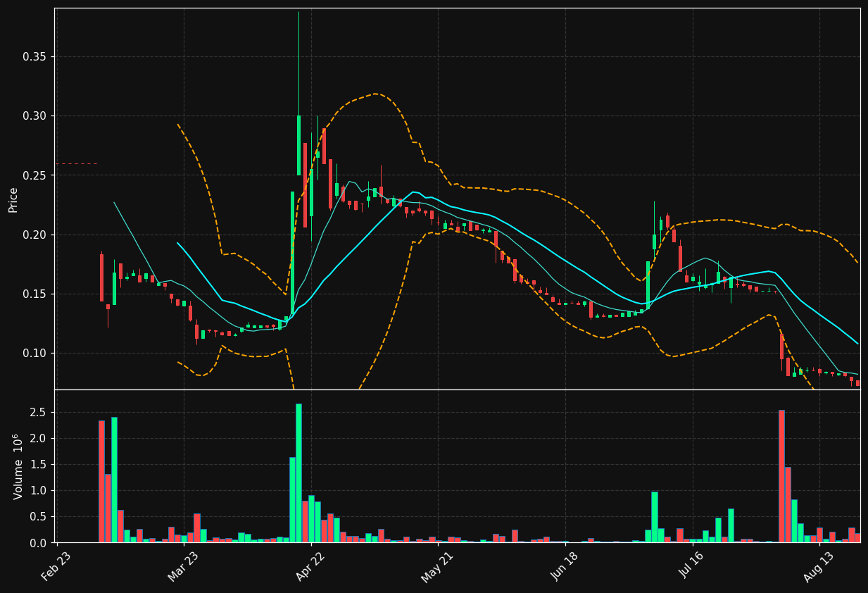Click the Volume 10⁶ axis title
This screenshot has width=868, height=593.
click(x=18, y=466)
